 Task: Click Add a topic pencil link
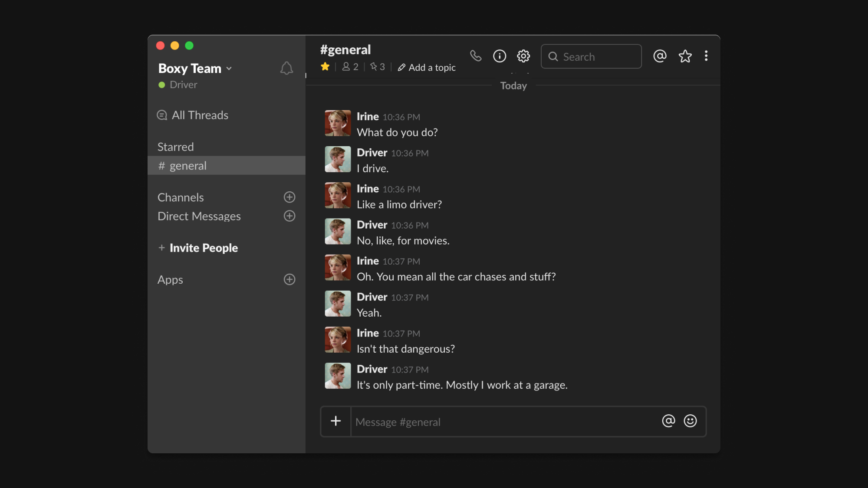point(427,68)
